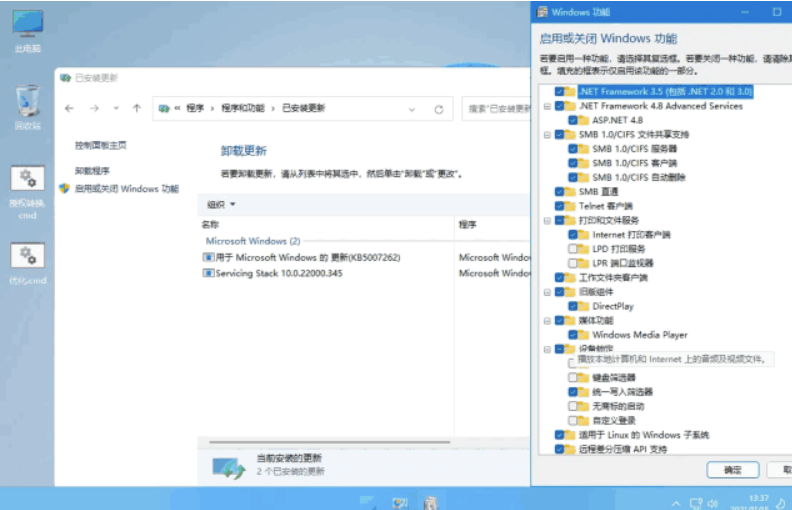The width and height of the screenshot is (792, 510).
Task: Refresh the Installed Updates list
Action: click(x=438, y=109)
